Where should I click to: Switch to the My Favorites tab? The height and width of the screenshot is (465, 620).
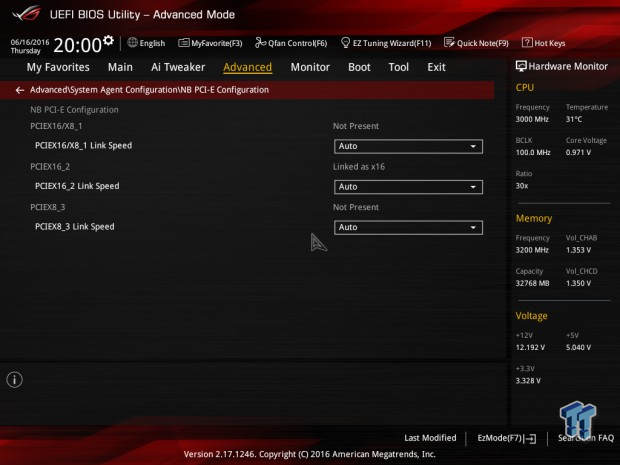click(58, 67)
